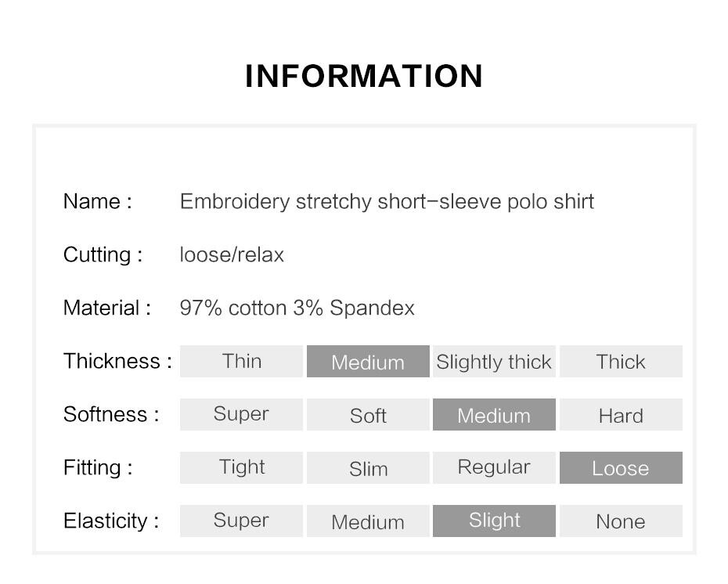Select Thin in the Thickness row
The height and width of the screenshot is (584, 728).
(x=241, y=361)
